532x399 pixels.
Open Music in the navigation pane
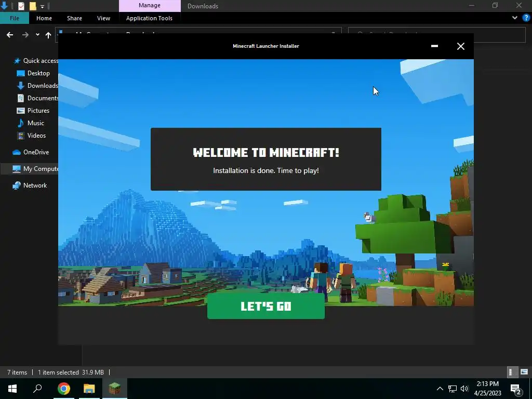pyautogui.click(x=31, y=123)
